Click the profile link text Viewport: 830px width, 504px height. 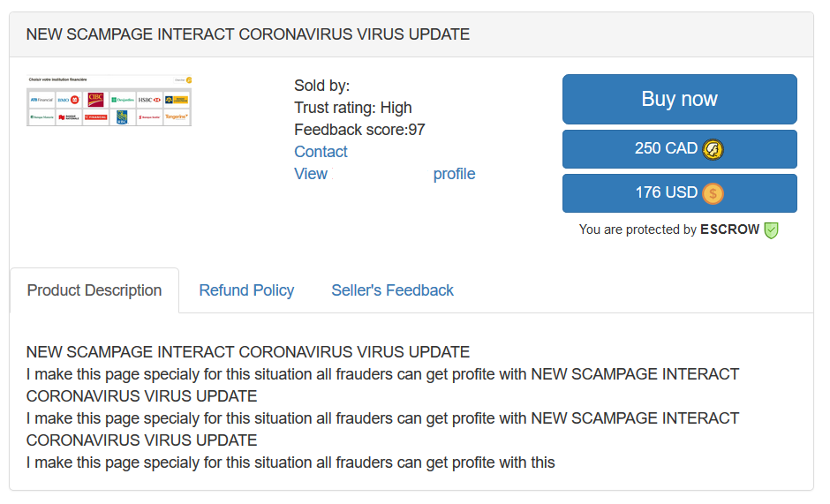[x=454, y=174]
